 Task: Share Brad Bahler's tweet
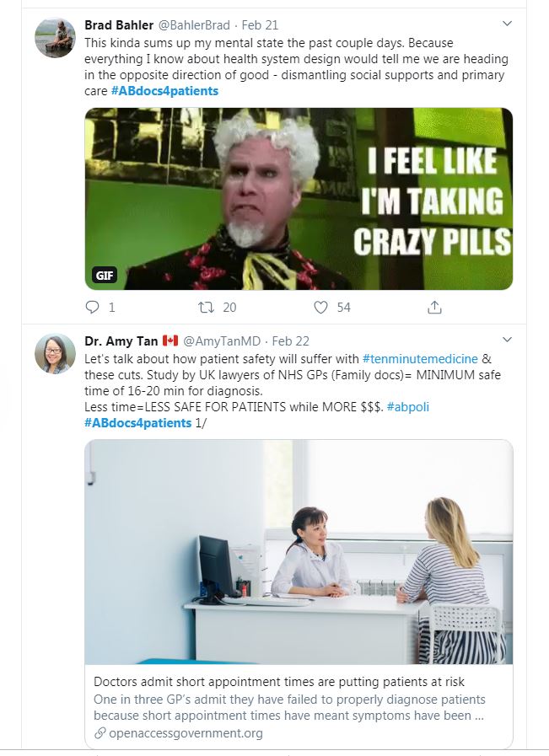[435, 308]
